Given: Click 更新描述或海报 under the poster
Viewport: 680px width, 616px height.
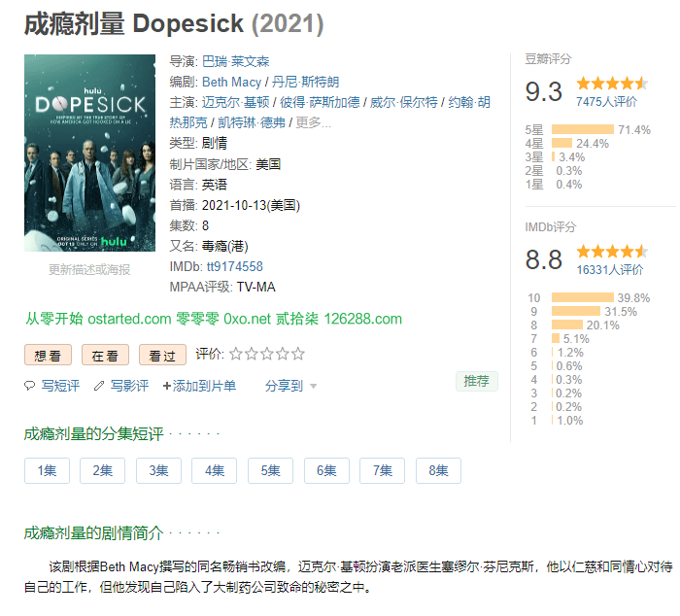Looking at the screenshot, I should click(x=89, y=269).
